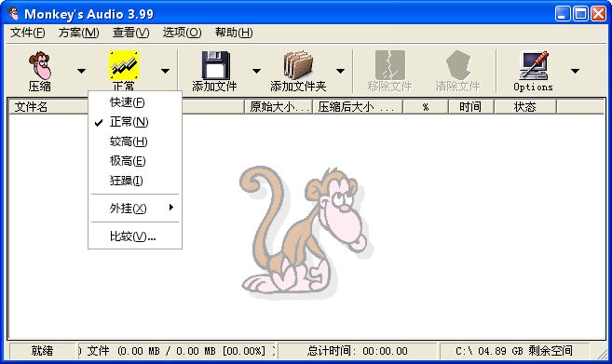Click the 移除文件 torn page icon
Viewport: 612px width, 364px height.
pyautogui.click(x=389, y=65)
